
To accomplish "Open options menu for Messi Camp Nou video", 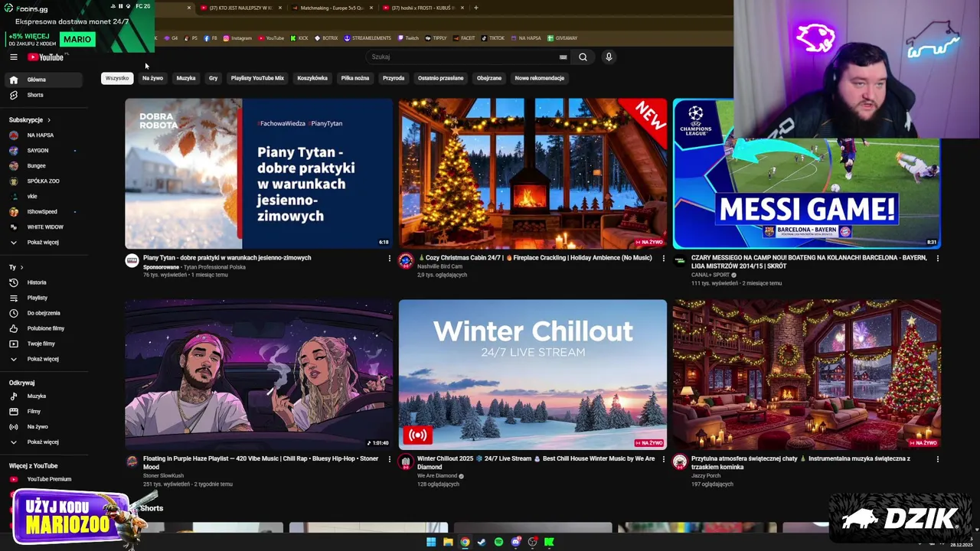I will coord(937,259).
